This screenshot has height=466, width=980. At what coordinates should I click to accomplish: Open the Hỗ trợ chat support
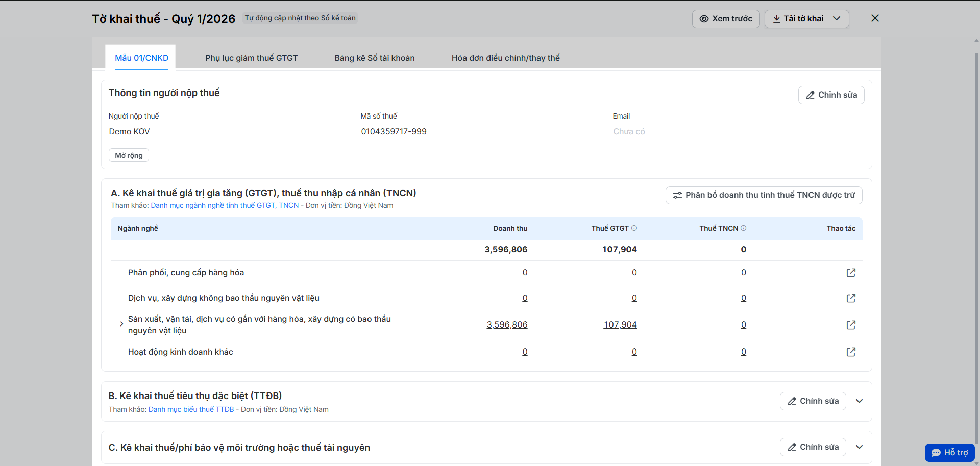(x=949, y=453)
